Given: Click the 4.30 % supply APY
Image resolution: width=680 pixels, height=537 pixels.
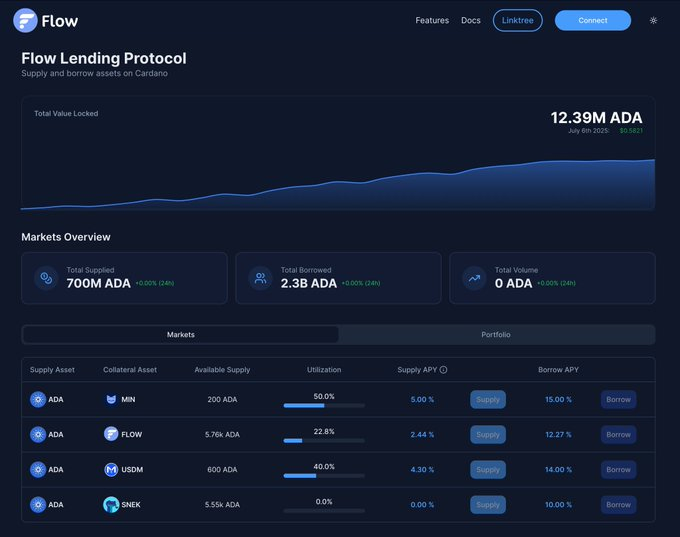Looking at the screenshot, I should [422, 469].
